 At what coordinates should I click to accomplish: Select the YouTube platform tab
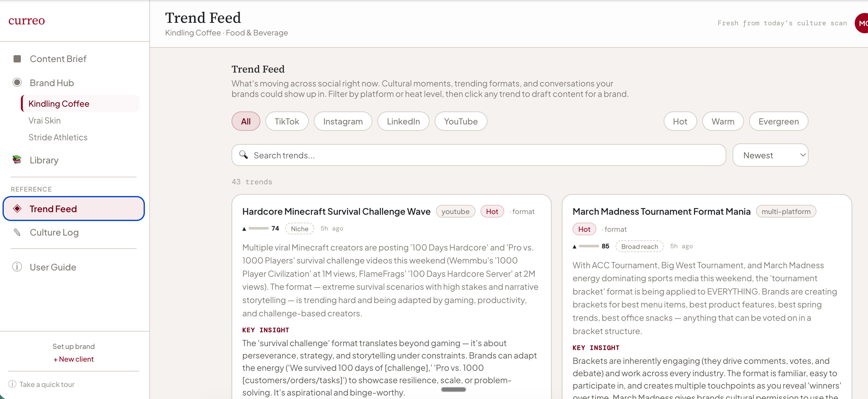coord(461,121)
